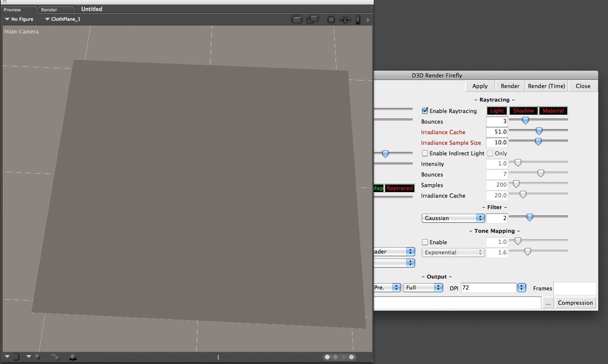Open the Gaussian filter dropdown
Viewport: 608px width, 364px height.
(x=453, y=218)
